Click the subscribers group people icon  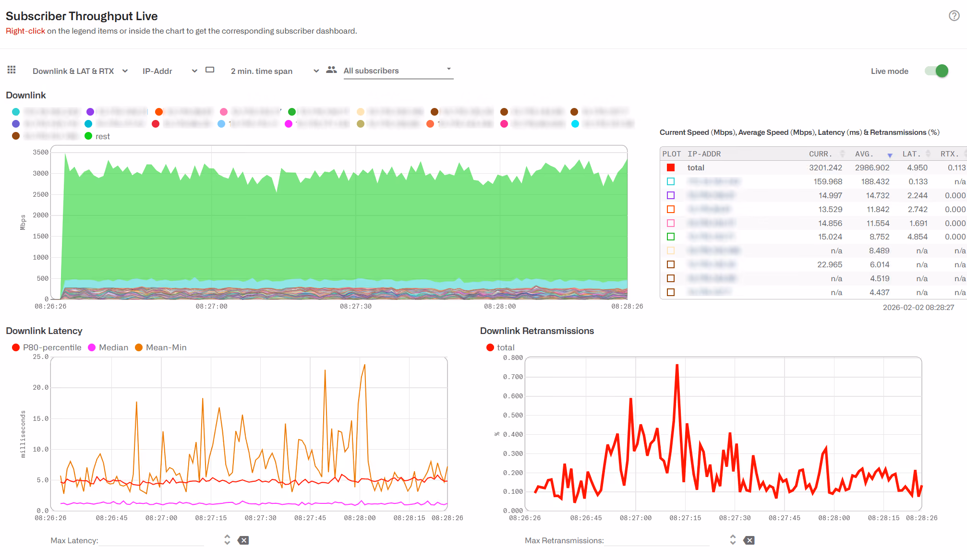(x=331, y=70)
